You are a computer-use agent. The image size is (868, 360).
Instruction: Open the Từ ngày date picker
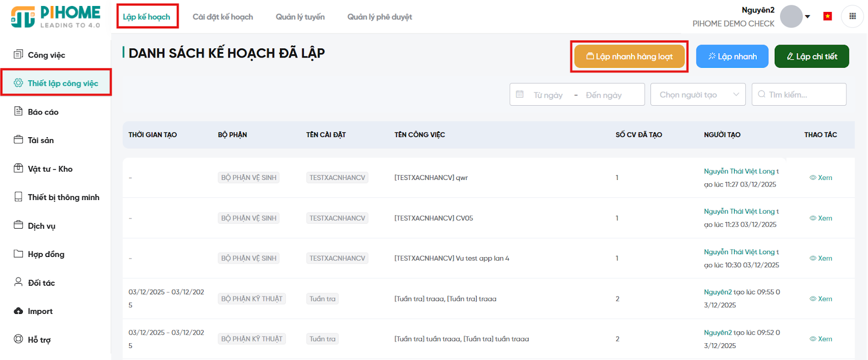click(548, 95)
